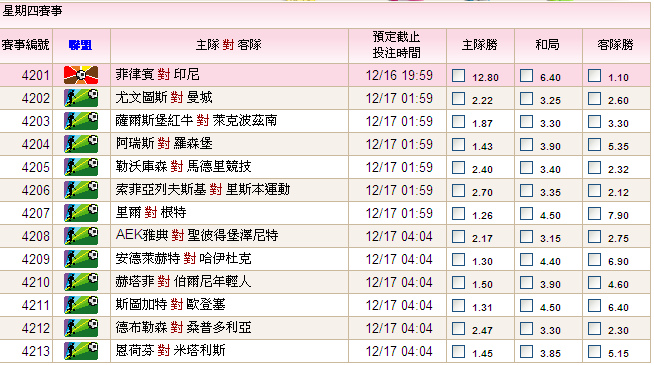Viewport: 654px width, 365px height.
Task: Click the league icon in row 4204
Action: click(x=81, y=144)
